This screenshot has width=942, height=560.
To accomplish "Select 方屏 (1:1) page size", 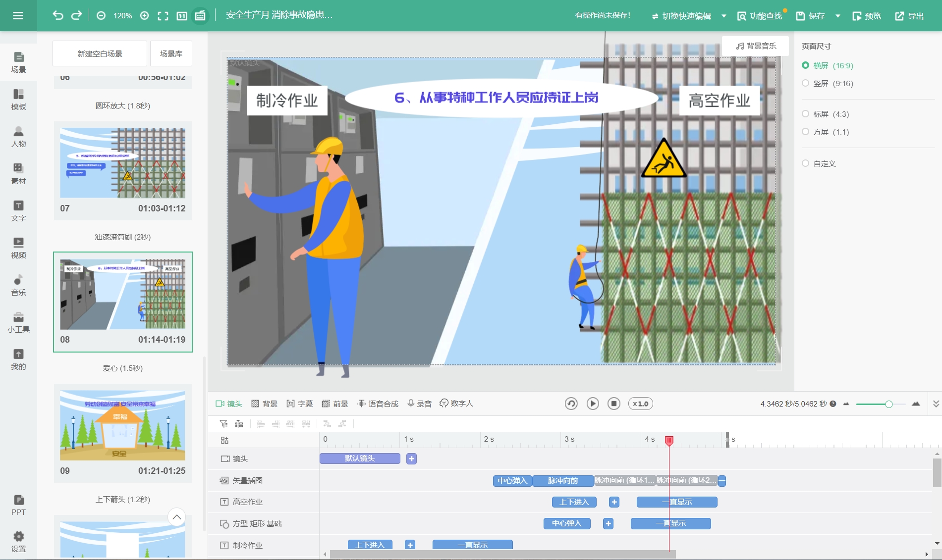I will click(x=826, y=132).
